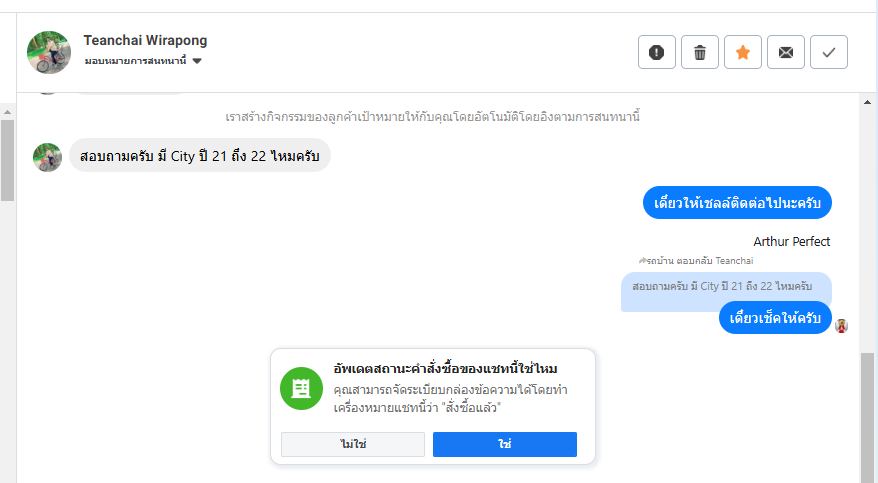This screenshot has height=483, width=878.
Task: Toggle the orange star follow-up flag
Action: pos(743,53)
